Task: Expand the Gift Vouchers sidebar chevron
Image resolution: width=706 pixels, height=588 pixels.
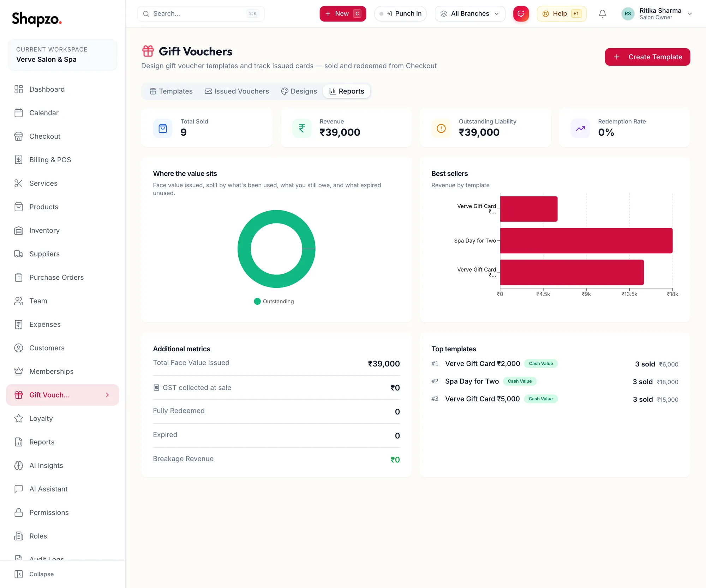Action: (x=107, y=395)
